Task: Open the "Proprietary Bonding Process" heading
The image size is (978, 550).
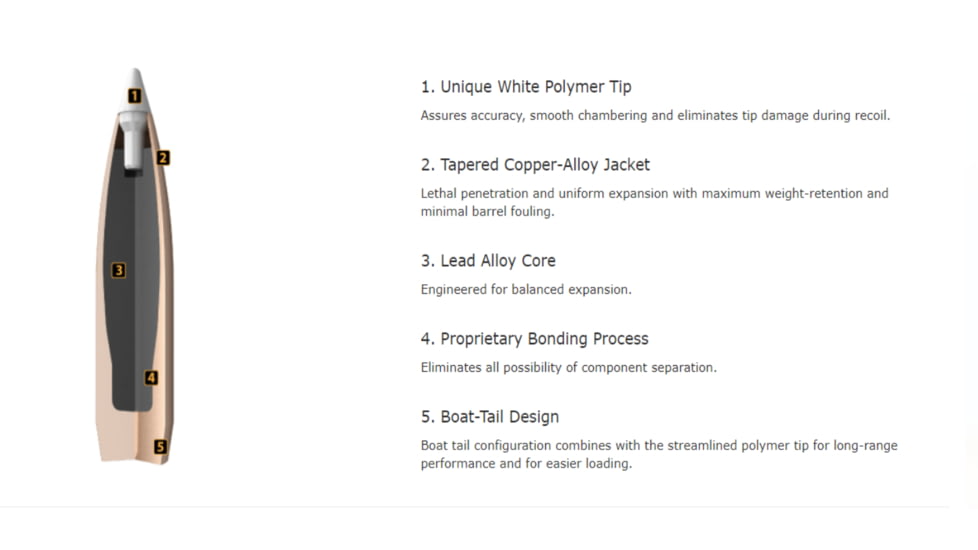Action: click(534, 339)
